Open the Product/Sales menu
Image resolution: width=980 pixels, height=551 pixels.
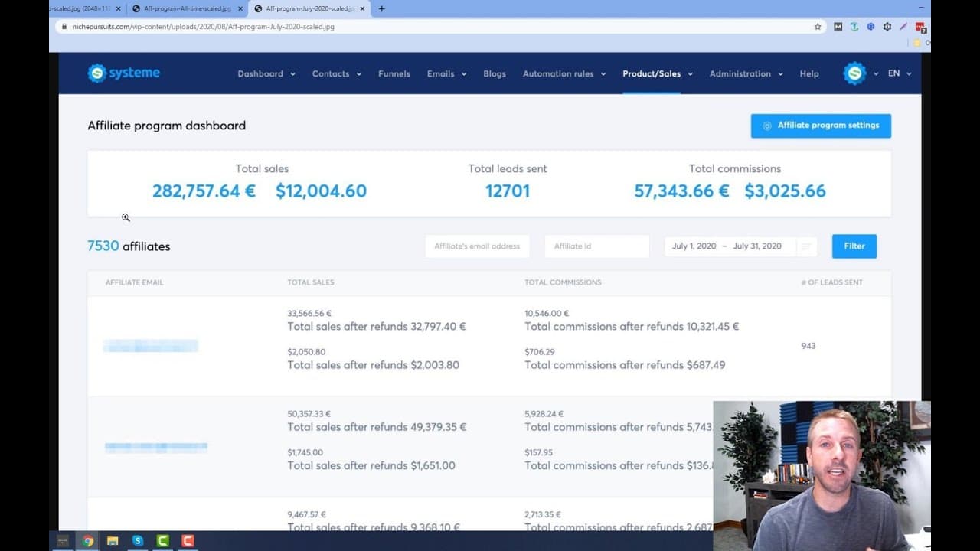pyautogui.click(x=658, y=73)
